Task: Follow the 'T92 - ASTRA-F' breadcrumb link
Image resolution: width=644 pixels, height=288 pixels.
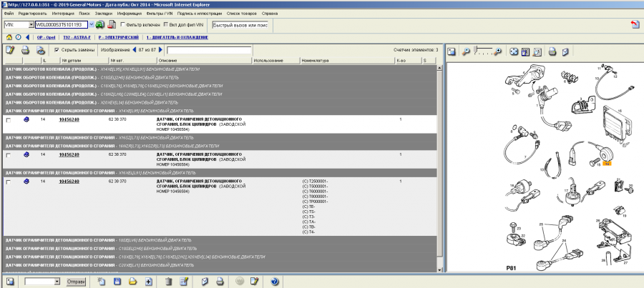Action: [77, 37]
